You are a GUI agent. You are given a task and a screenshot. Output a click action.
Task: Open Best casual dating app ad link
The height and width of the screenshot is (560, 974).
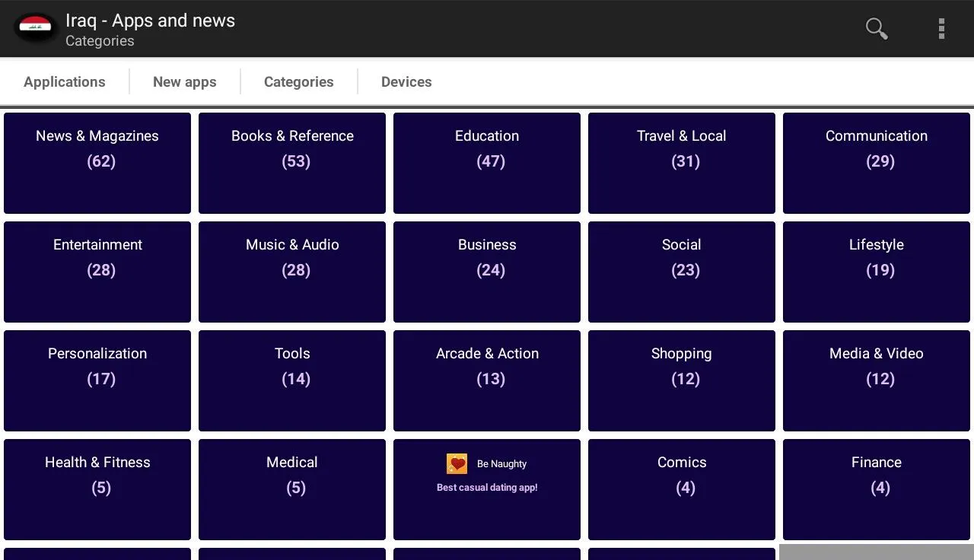click(487, 488)
